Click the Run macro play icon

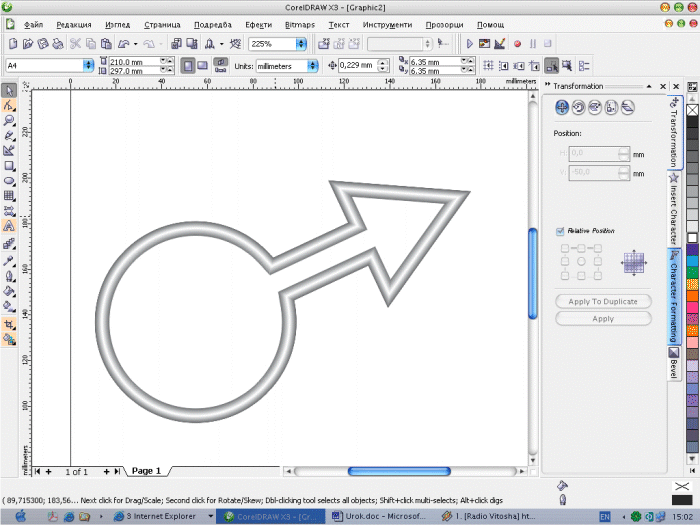[x=470, y=44]
